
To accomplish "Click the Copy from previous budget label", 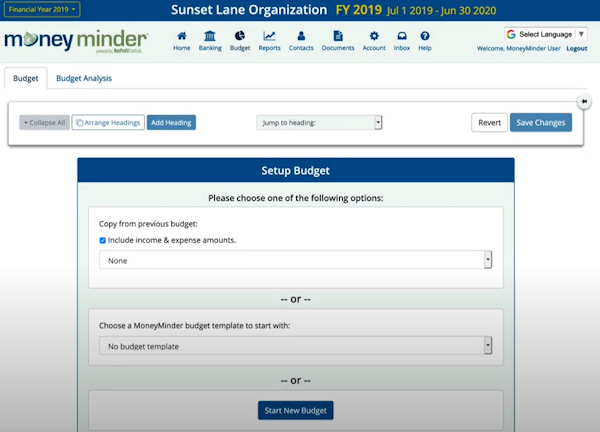I will pos(148,224).
